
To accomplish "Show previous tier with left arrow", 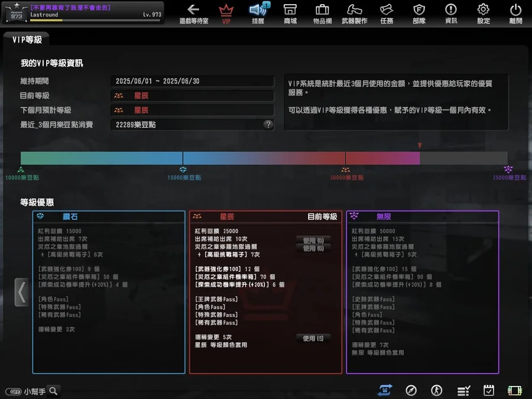I will [x=21, y=292].
